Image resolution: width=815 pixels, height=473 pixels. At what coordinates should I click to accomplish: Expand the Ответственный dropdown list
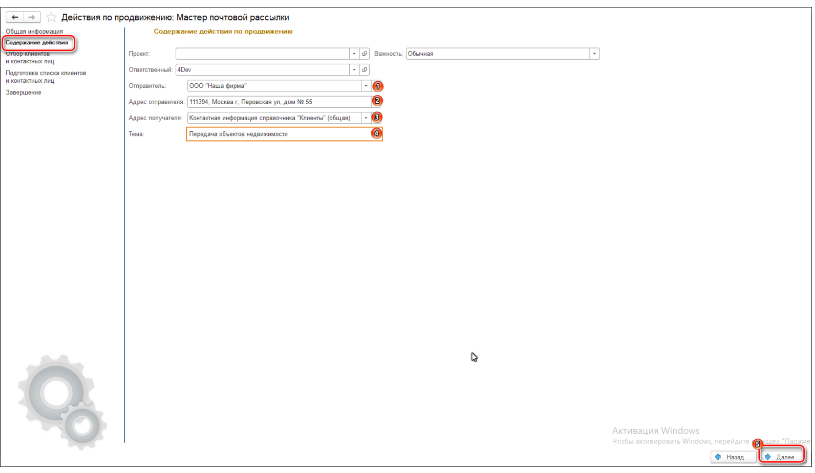click(x=354, y=70)
